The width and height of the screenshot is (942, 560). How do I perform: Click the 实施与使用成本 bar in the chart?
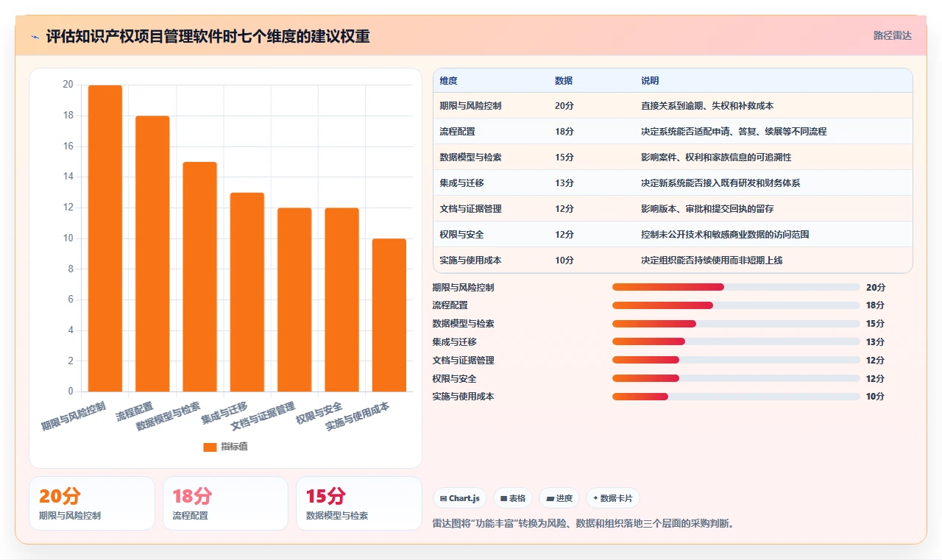click(389, 315)
